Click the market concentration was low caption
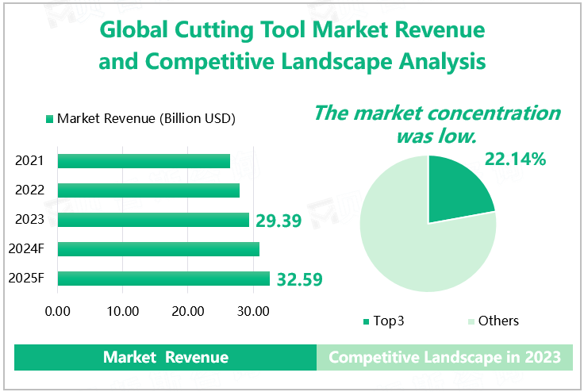Screen dimensions: 584x392 point(436,124)
